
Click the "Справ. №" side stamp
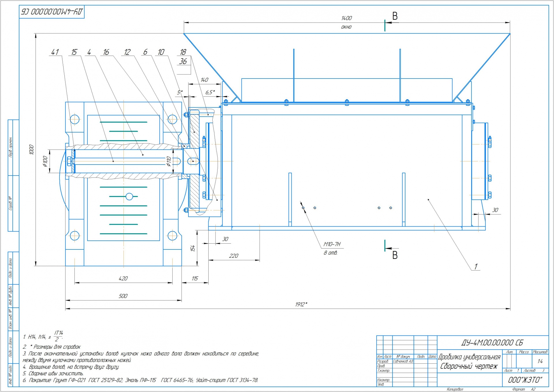click(x=11, y=203)
